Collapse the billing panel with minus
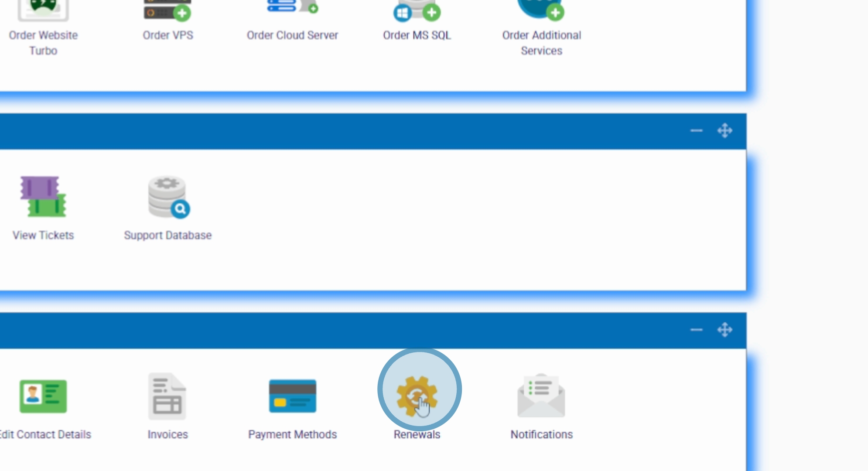 (696, 330)
